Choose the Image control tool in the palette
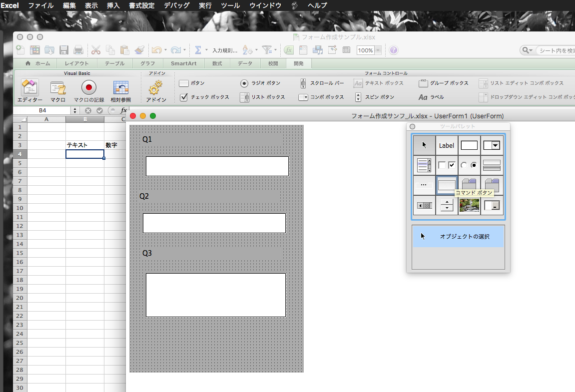This screenshot has width=575, height=392. click(469, 205)
